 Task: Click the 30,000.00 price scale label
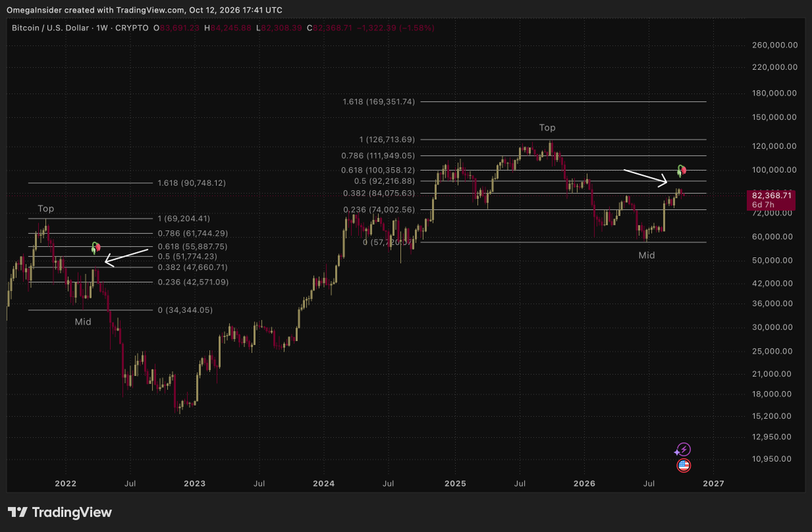coord(772,327)
